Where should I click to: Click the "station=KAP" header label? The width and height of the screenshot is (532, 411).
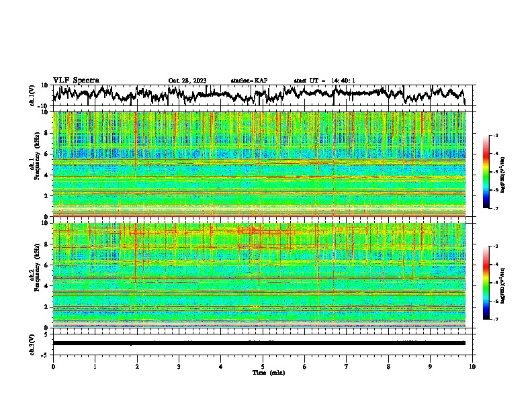pyautogui.click(x=249, y=81)
